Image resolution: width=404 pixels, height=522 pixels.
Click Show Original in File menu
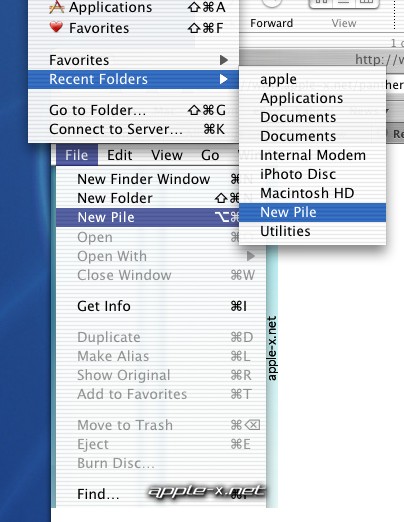tap(161, 375)
